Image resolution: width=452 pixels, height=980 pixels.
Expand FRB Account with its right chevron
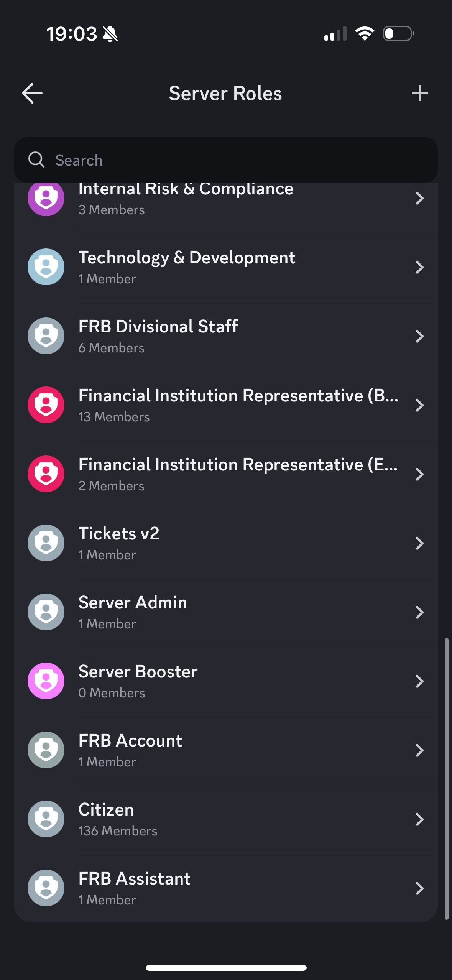pyautogui.click(x=419, y=750)
